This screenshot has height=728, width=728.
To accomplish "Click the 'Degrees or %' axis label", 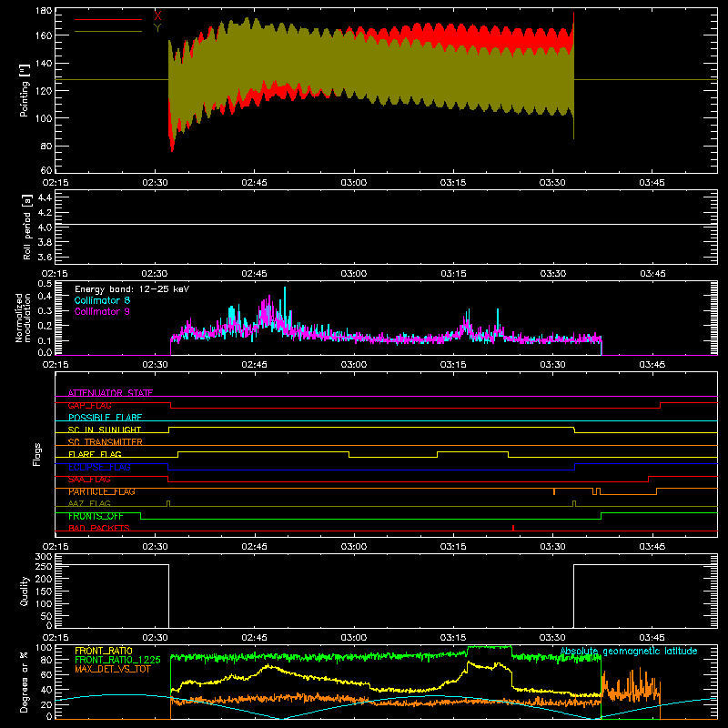I will (25, 682).
